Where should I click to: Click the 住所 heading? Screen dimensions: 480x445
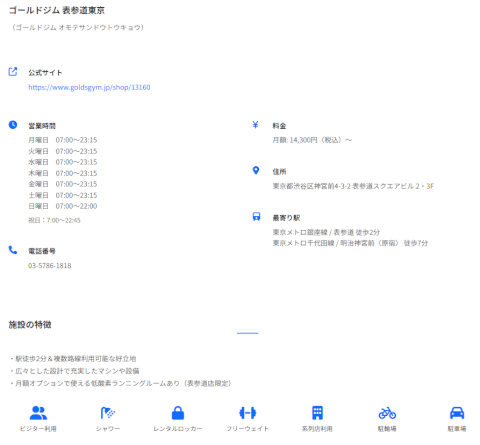tap(279, 172)
